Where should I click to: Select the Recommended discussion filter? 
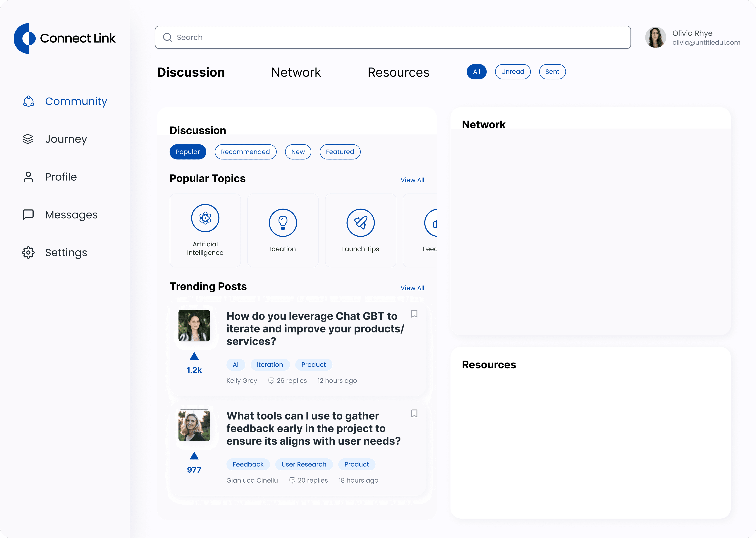point(245,152)
